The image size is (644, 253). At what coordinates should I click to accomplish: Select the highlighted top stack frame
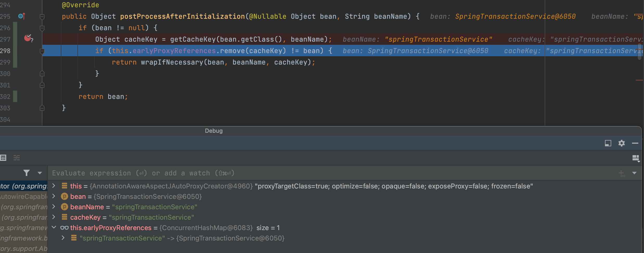[x=23, y=186]
